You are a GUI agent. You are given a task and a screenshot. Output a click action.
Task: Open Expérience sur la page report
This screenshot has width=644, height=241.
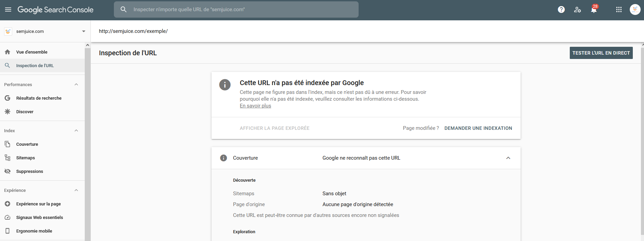pyautogui.click(x=42, y=204)
